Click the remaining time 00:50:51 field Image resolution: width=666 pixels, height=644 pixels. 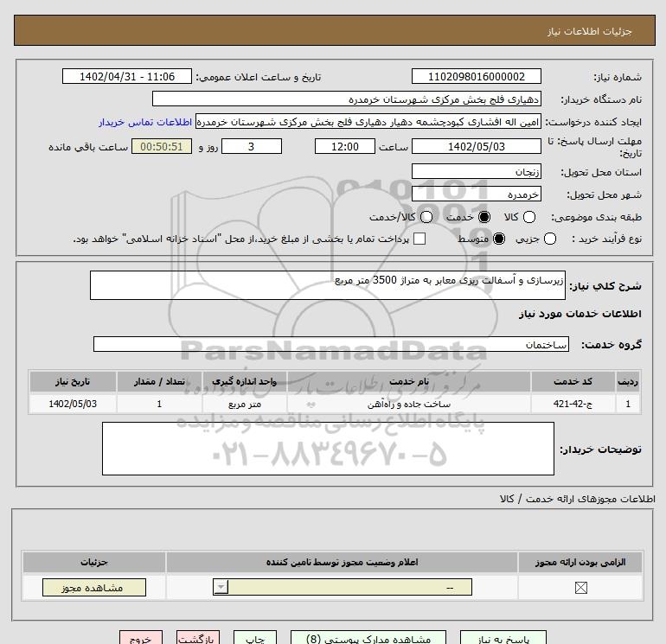click(162, 146)
